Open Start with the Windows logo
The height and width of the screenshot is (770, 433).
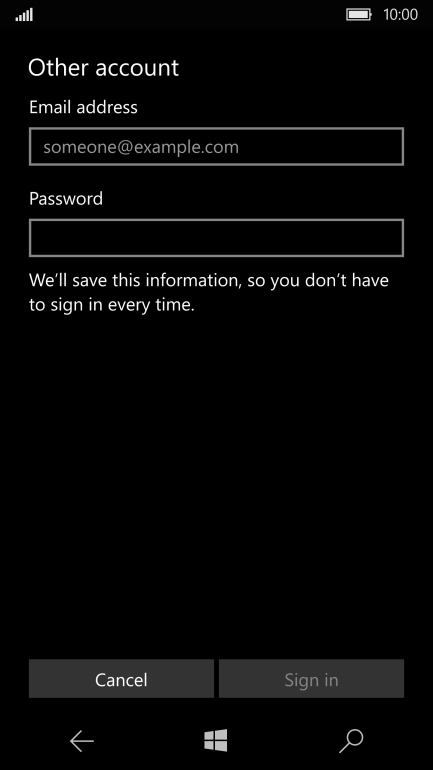[x=216, y=740]
